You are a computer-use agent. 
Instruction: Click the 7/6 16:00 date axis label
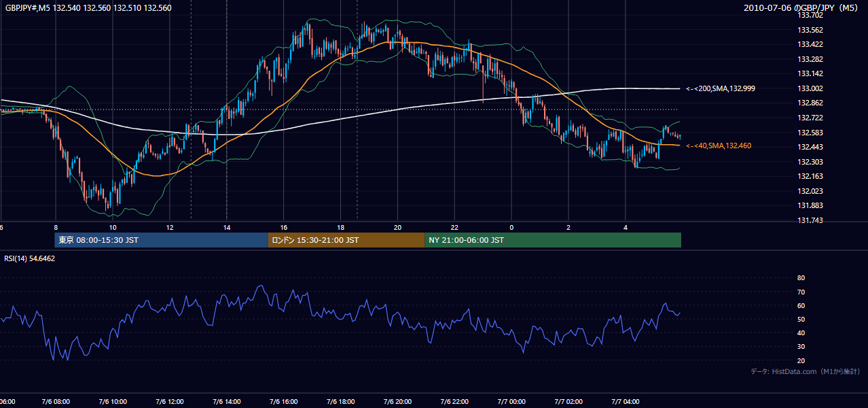(284, 402)
